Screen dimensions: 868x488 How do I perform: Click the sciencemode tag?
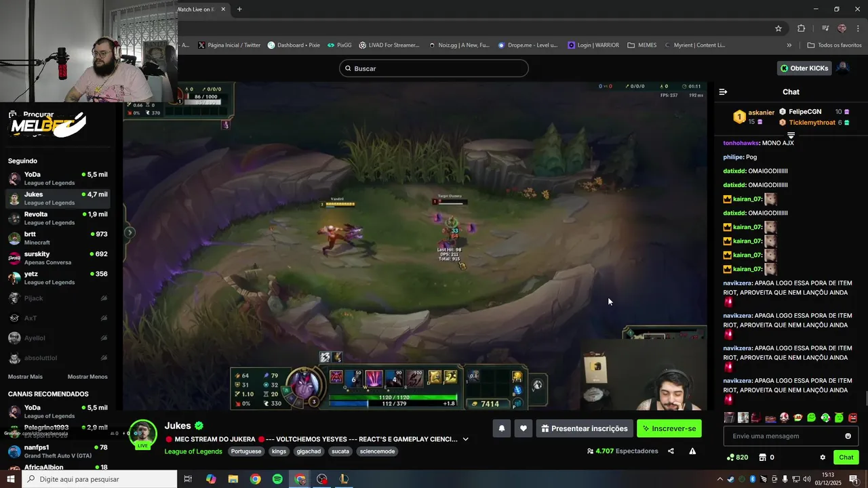(x=377, y=451)
